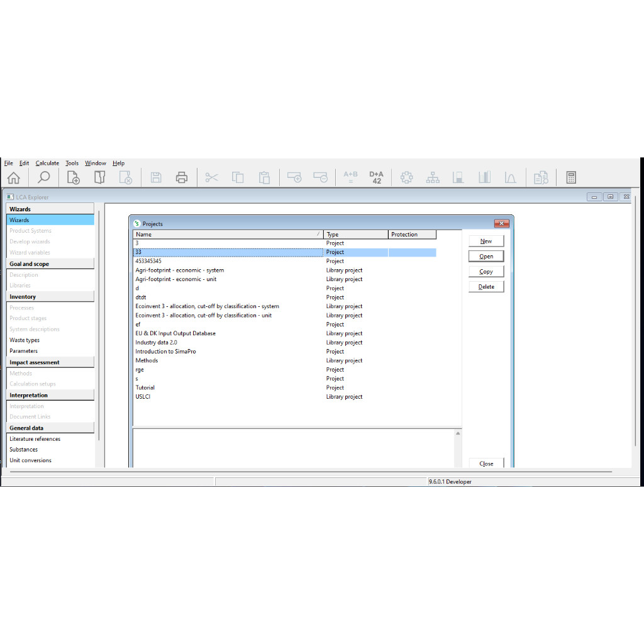
Task: Click the Open project book icon
Action: (99, 178)
